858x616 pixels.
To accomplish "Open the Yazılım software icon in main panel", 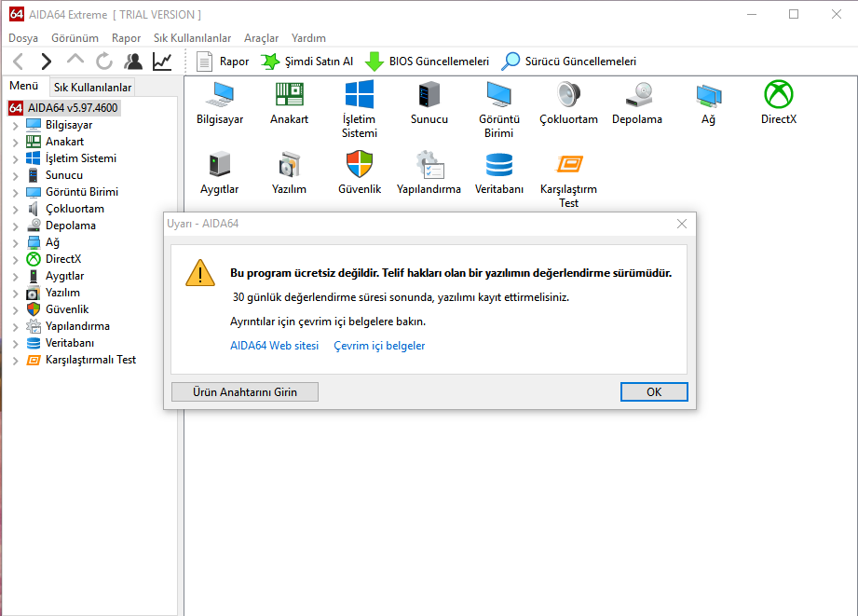I will pos(289,173).
